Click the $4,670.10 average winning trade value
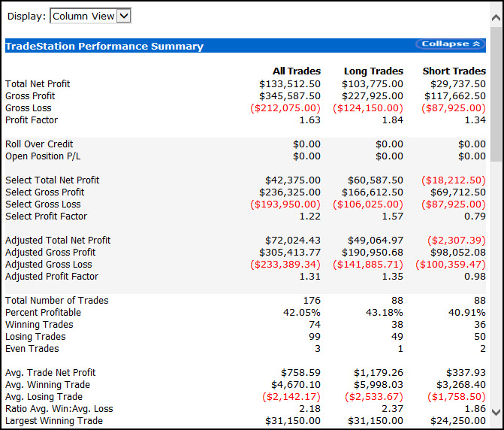This screenshot has width=504, height=430. pyautogui.click(x=296, y=385)
